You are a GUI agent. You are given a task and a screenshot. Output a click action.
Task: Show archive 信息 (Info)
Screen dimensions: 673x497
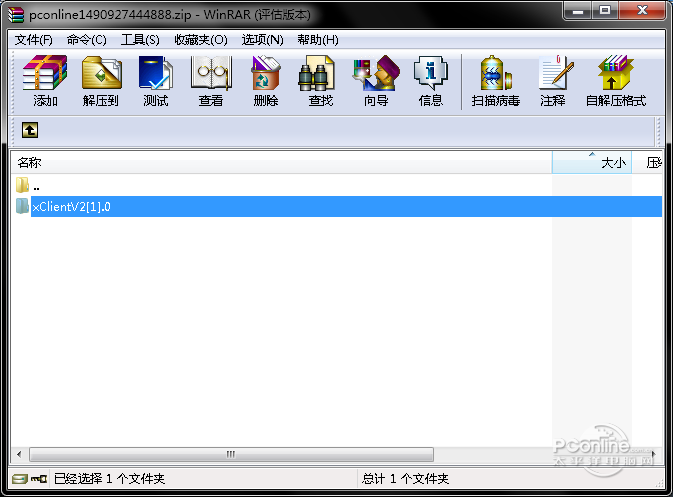[430, 81]
